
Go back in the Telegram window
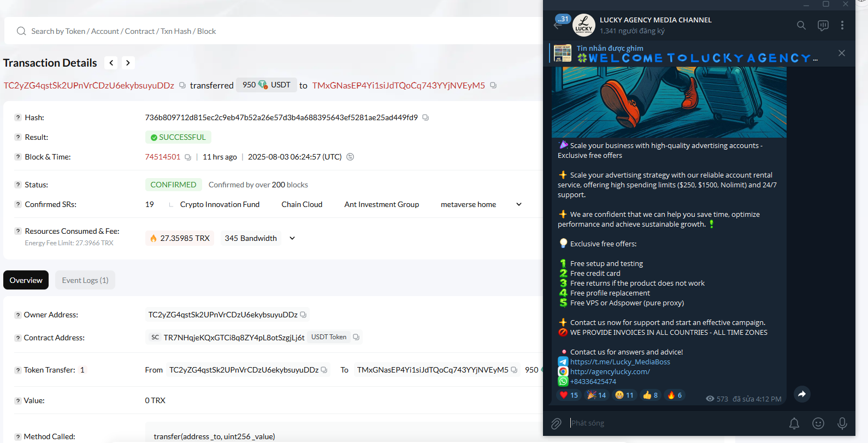557,25
